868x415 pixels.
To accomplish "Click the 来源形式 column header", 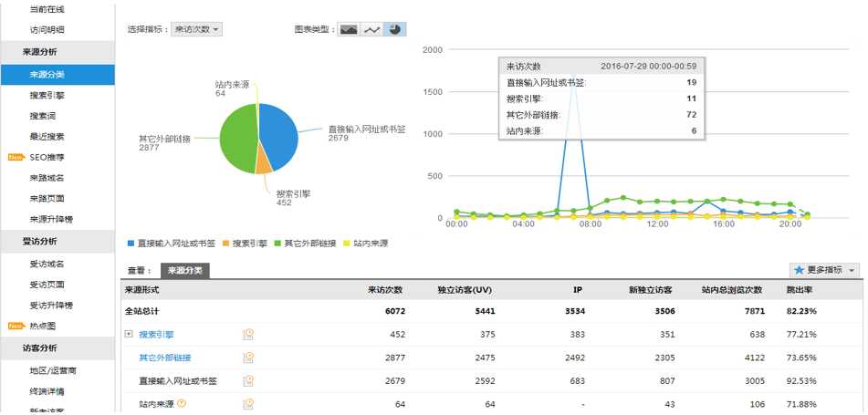I will click(141, 290).
